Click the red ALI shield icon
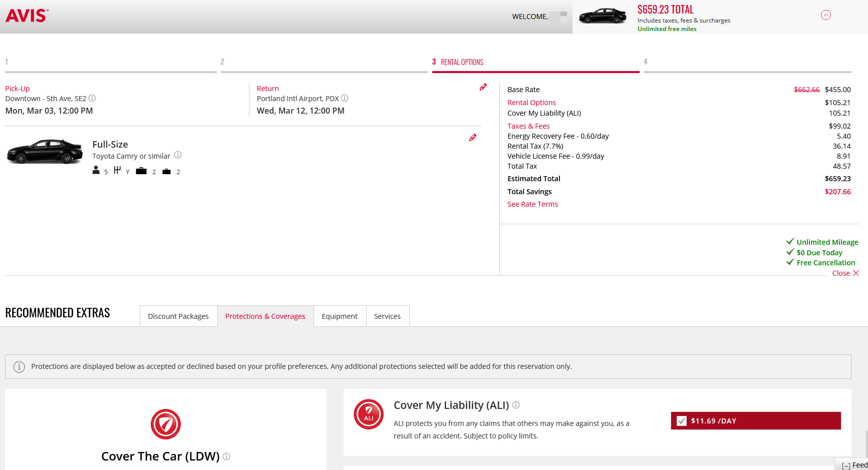868x470 pixels. point(369,414)
